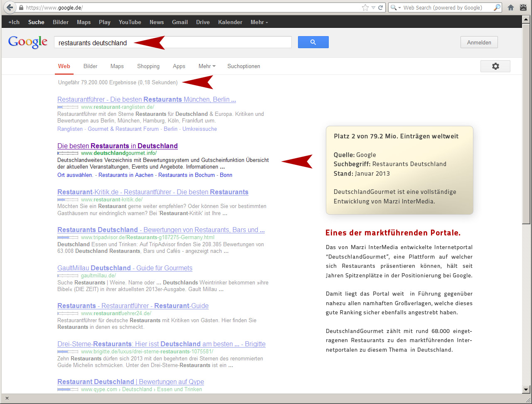532x404 pixels.
Task: Click the scrollbar down arrow
Action: 526,389
